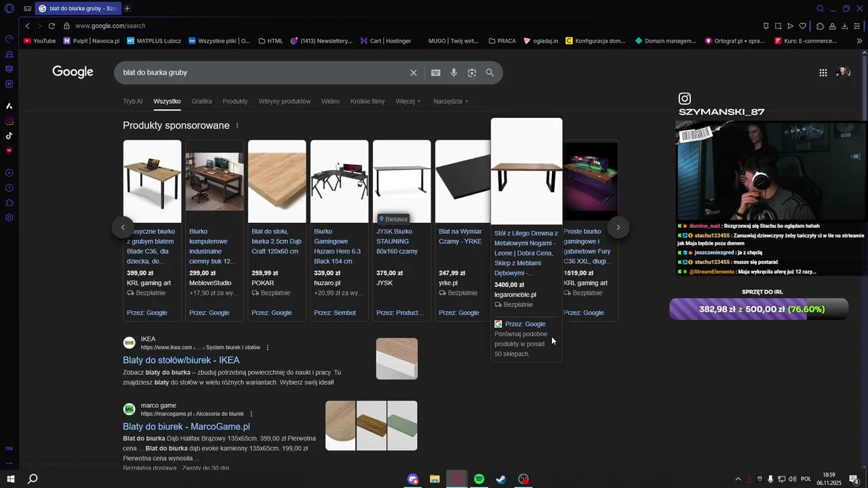Click the Google logo
Screen dimensions: 868x488
[x=73, y=72]
